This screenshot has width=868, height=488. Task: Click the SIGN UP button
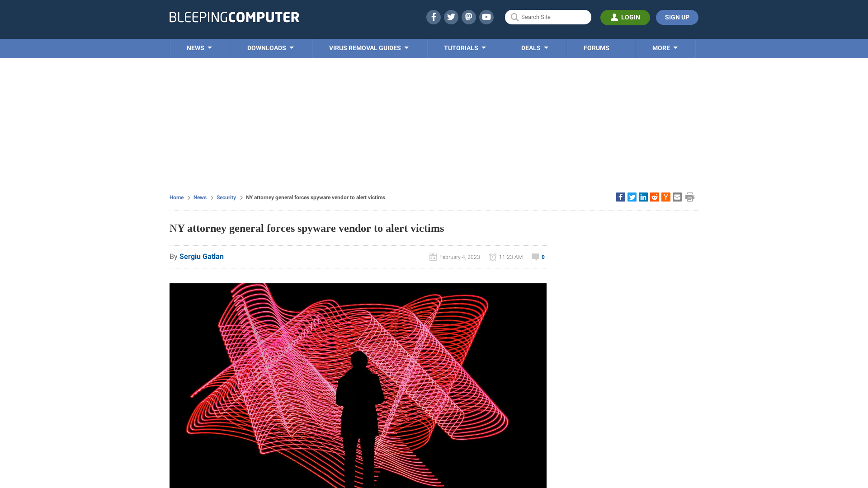coord(677,17)
